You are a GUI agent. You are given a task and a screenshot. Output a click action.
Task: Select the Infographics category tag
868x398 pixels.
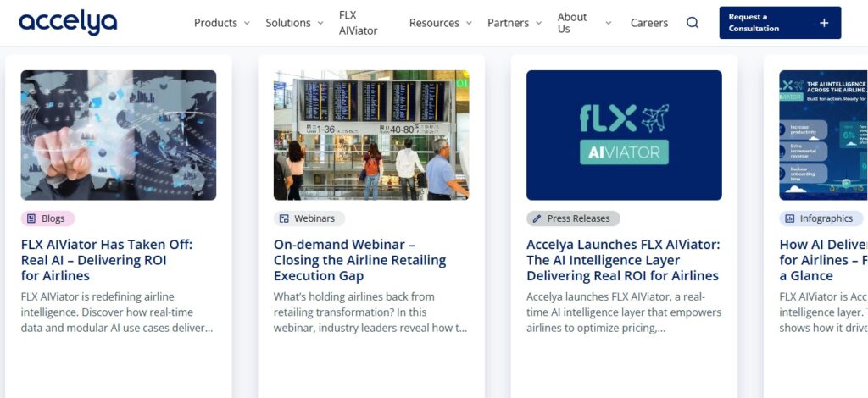(x=821, y=218)
